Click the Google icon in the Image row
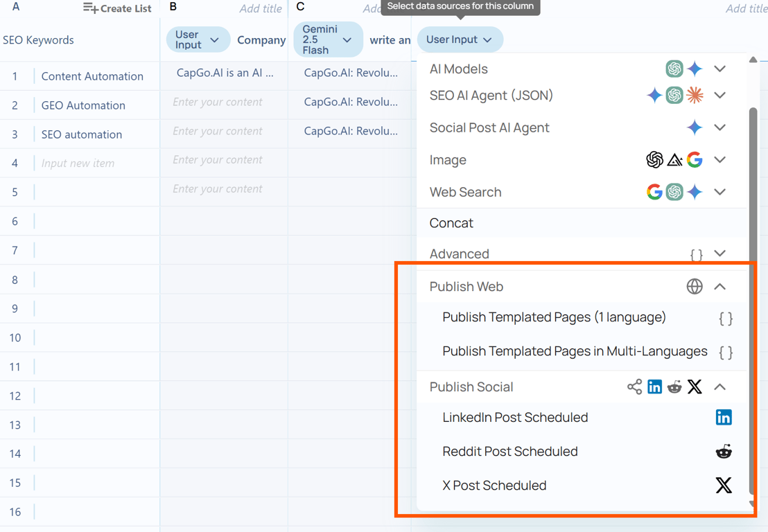The height and width of the screenshot is (532, 768). (695, 159)
